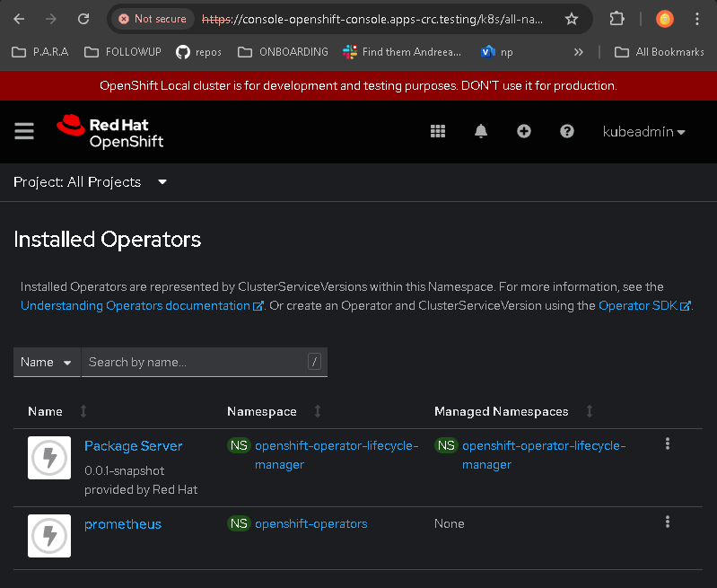Image resolution: width=717 pixels, height=588 pixels.
Task: Open the FOLLOWUP bookmark folder
Action: pos(123,52)
